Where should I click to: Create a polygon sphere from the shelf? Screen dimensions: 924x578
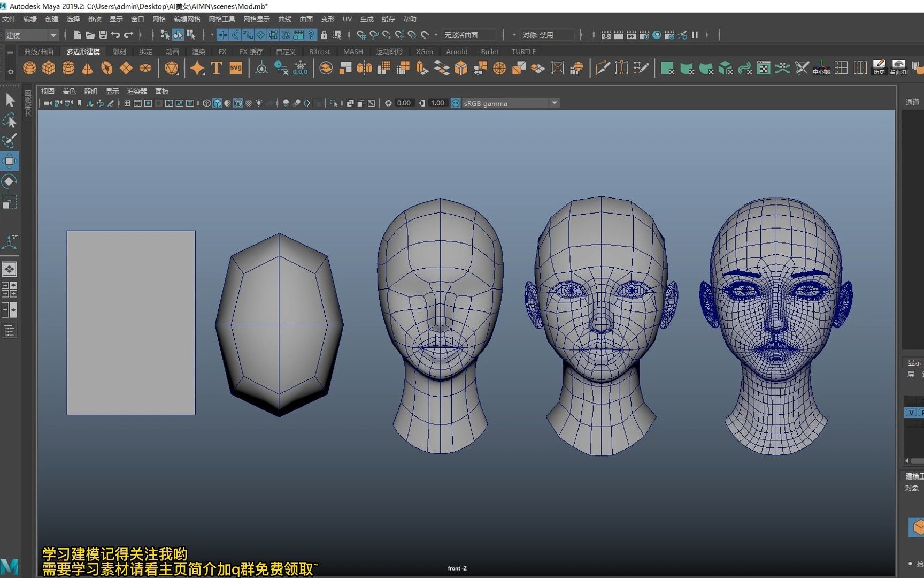point(30,68)
